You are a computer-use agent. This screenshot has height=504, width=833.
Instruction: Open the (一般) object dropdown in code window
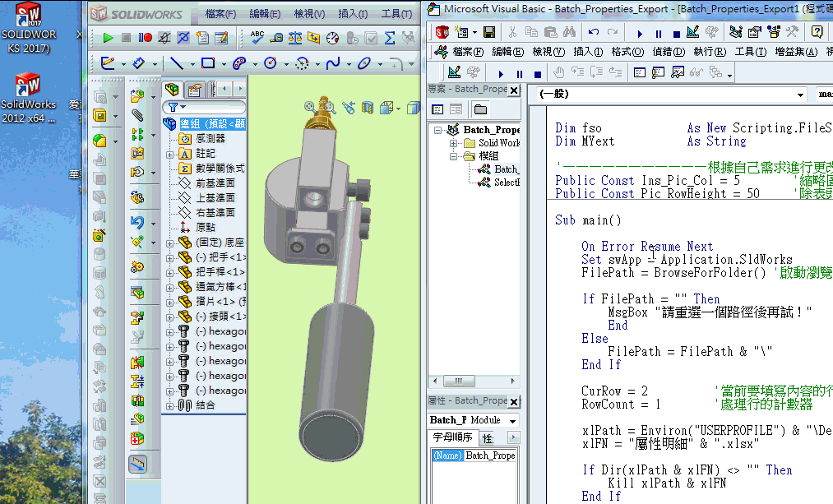pyautogui.click(x=800, y=95)
